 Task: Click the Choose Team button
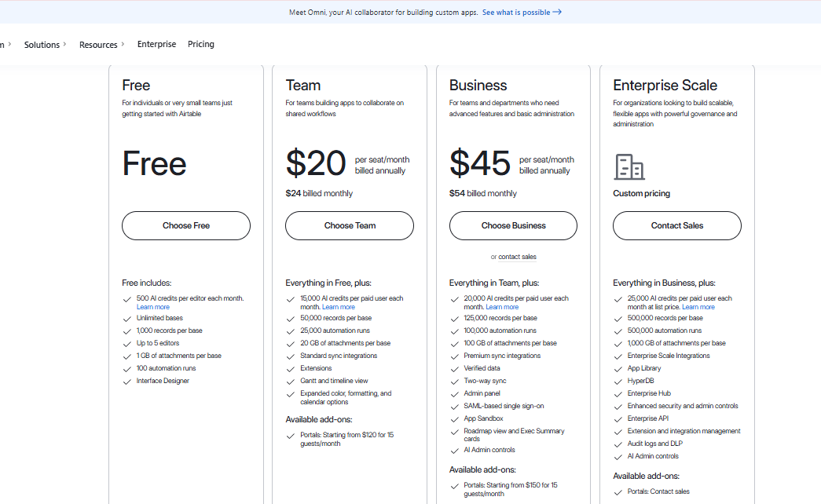pos(350,225)
